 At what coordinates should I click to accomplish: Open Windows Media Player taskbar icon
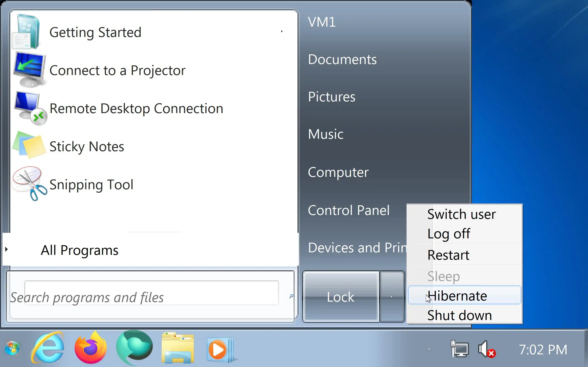pyautogui.click(x=220, y=350)
